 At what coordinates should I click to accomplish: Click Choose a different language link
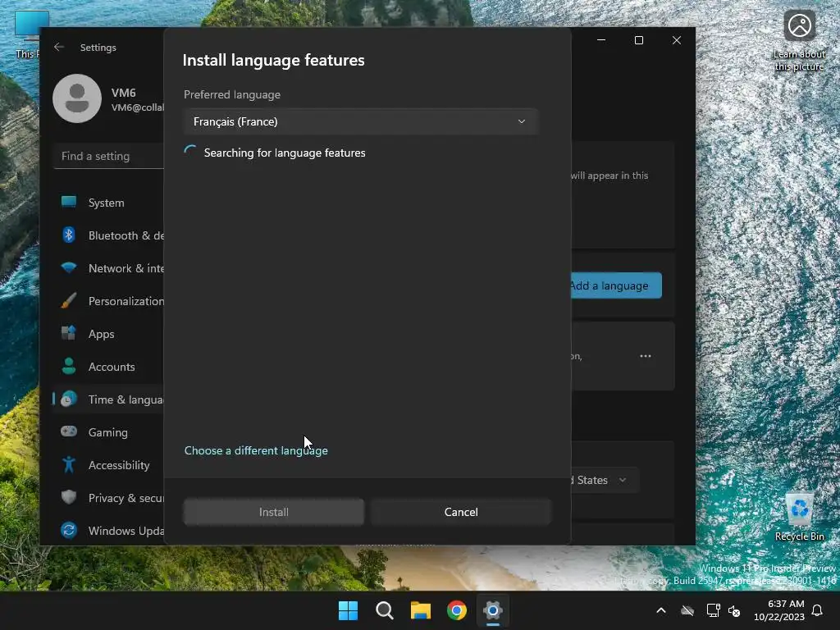click(256, 450)
